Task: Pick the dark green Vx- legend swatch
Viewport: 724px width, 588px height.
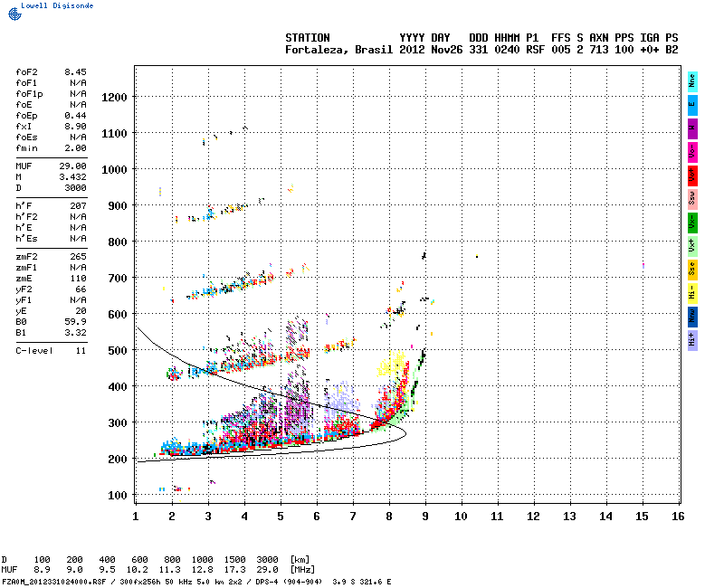Action: [x=691, y=223]
